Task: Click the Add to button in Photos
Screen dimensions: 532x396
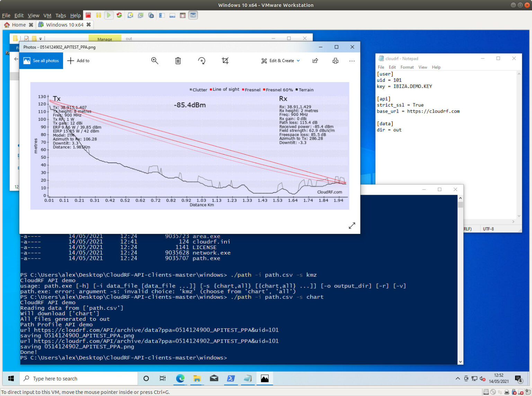Action: [x=79, y=61]
